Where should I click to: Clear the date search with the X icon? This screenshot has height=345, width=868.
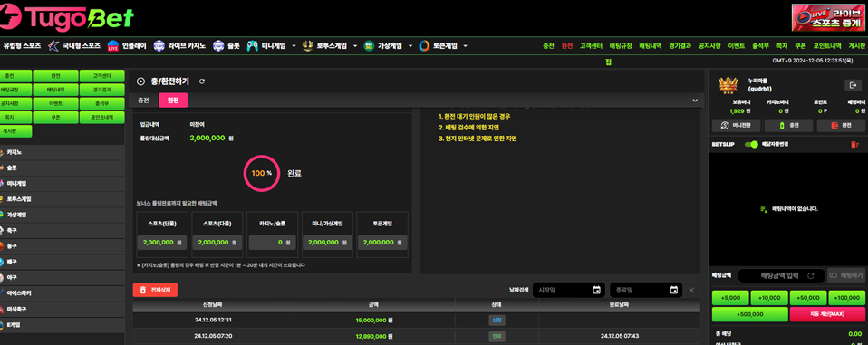[691, 291]
